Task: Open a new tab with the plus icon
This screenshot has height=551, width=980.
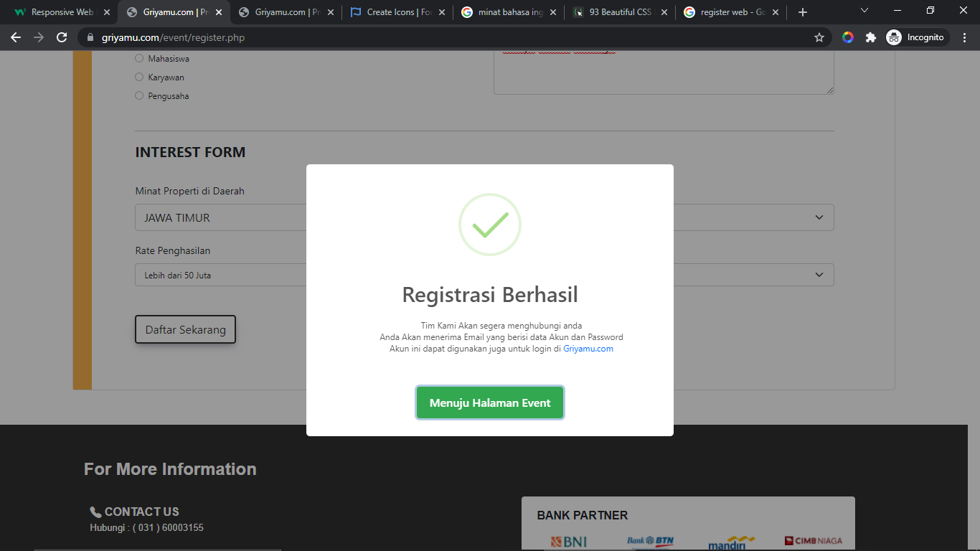Action: pos(803,12)
